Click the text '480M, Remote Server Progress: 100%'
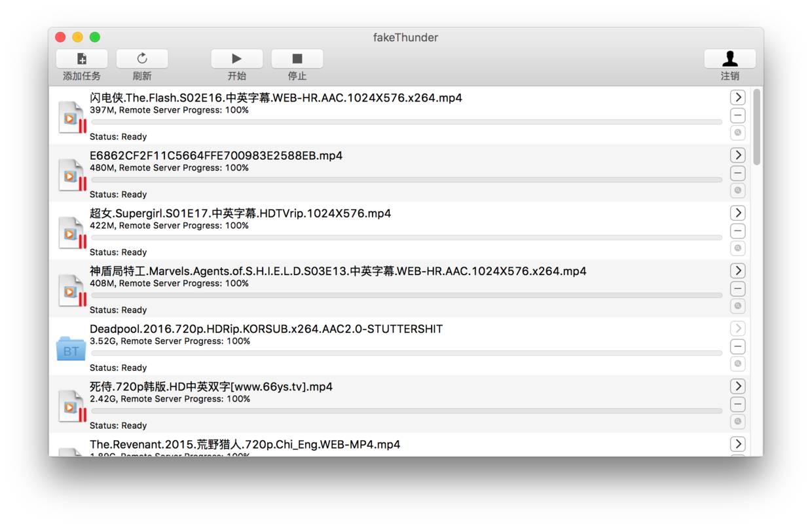812x526 pixels. coord(169,168)
